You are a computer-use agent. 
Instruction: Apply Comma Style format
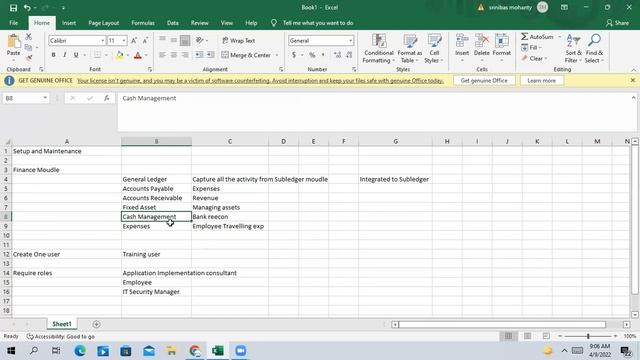click(x=323, y=55)
